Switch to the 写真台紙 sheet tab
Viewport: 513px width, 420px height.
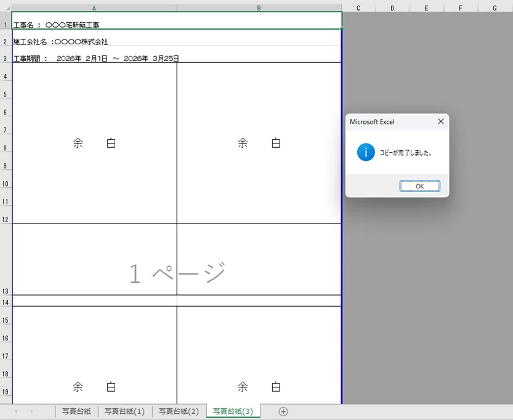click(76, 411)
